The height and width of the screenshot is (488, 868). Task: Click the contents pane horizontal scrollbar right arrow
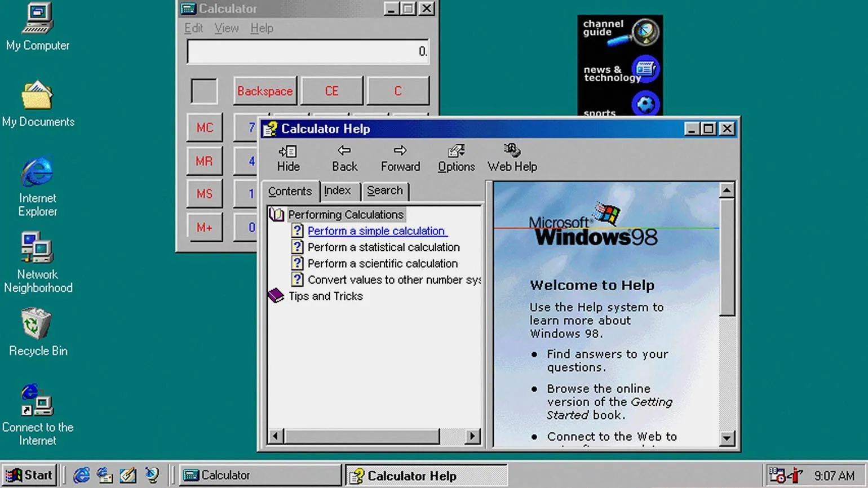(x=472, y=436)
